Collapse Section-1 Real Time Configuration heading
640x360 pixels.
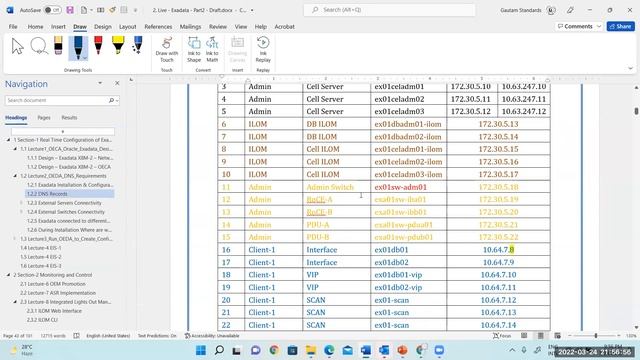(x=8, y=140)
